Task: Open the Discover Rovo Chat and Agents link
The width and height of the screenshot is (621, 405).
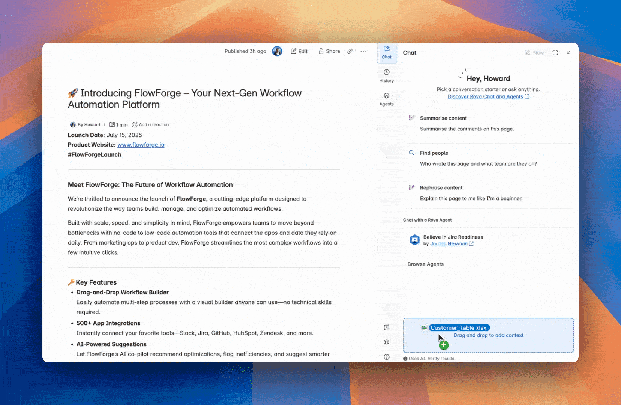Action: [488, 97]
